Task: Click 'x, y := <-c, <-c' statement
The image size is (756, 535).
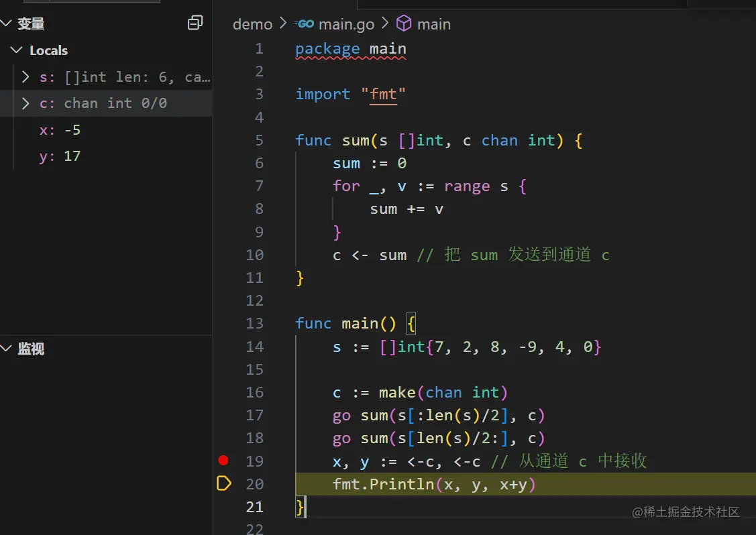Action: click(407, 461)
